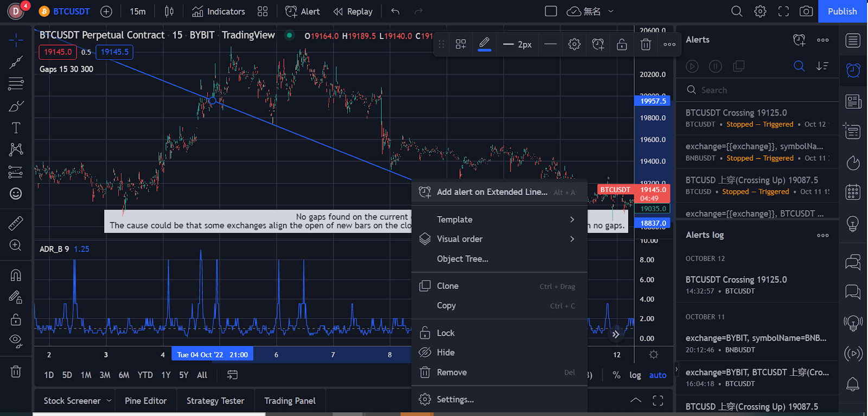
Task: Open the emoji icons tool
Action: click(16, 193)
